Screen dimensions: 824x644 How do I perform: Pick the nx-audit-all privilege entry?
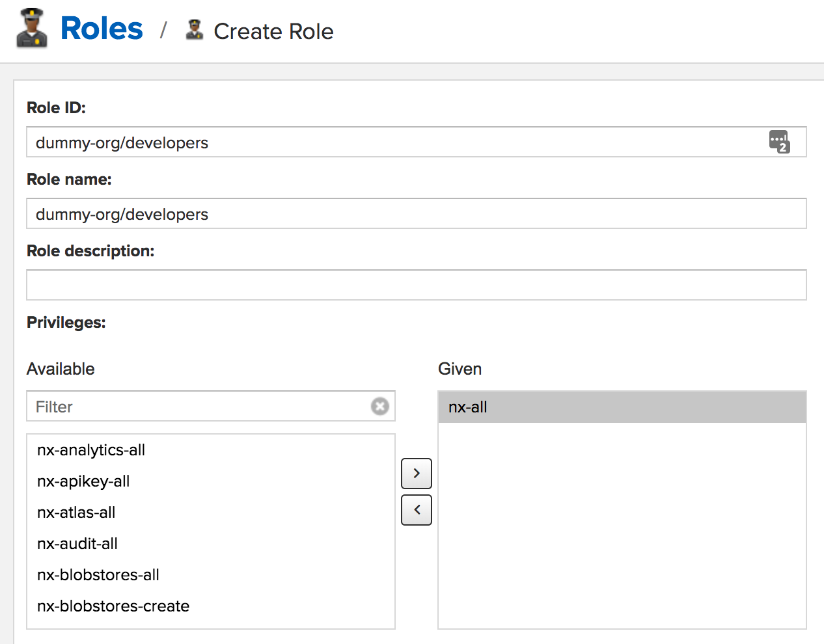77,544
